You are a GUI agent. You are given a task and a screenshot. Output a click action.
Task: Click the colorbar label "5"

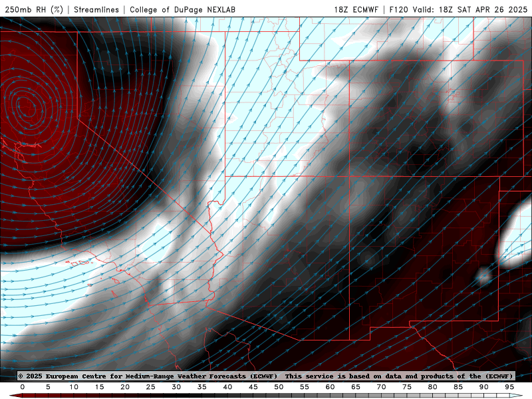pos(48,387)
